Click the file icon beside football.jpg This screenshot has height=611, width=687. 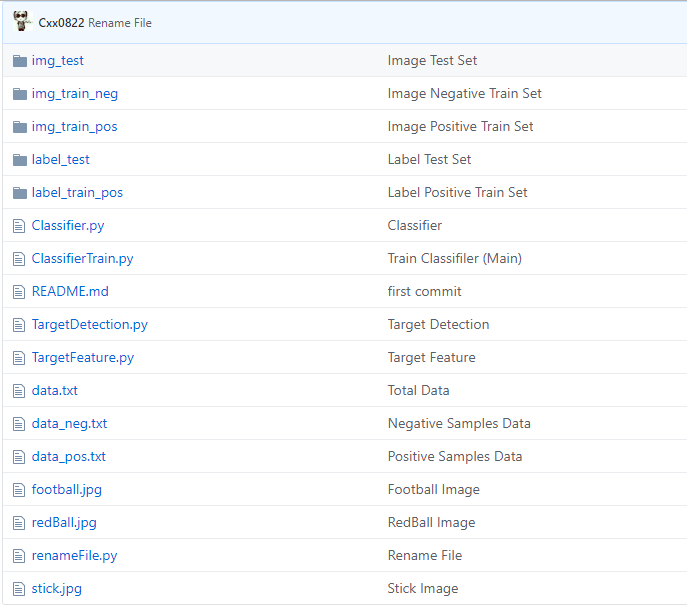point(19,490)
